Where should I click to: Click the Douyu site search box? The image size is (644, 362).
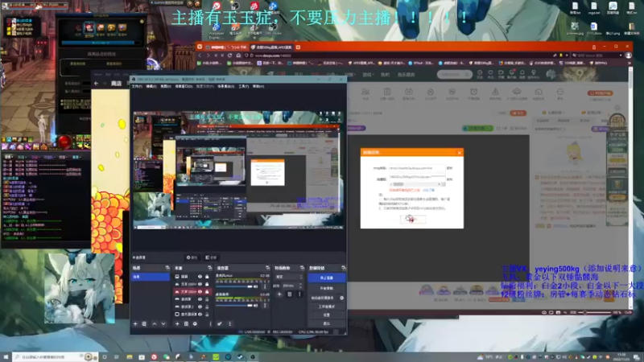tap(454, 74)
